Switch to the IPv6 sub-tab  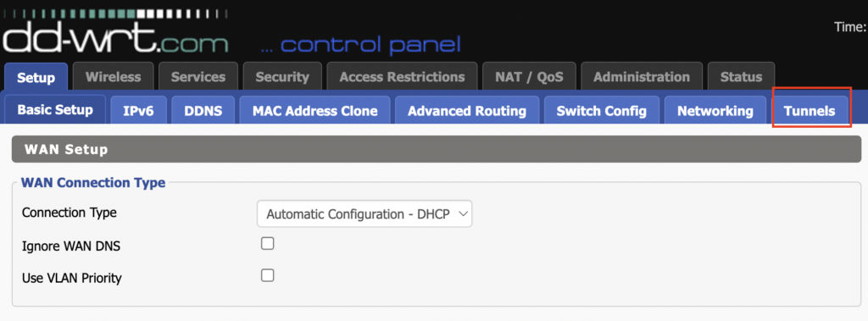(x=138, y=111)
